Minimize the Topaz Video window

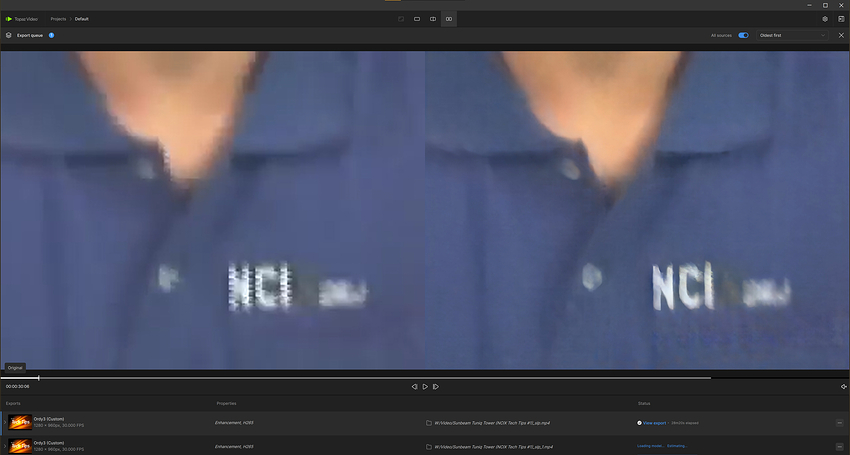tap(809, 5)
